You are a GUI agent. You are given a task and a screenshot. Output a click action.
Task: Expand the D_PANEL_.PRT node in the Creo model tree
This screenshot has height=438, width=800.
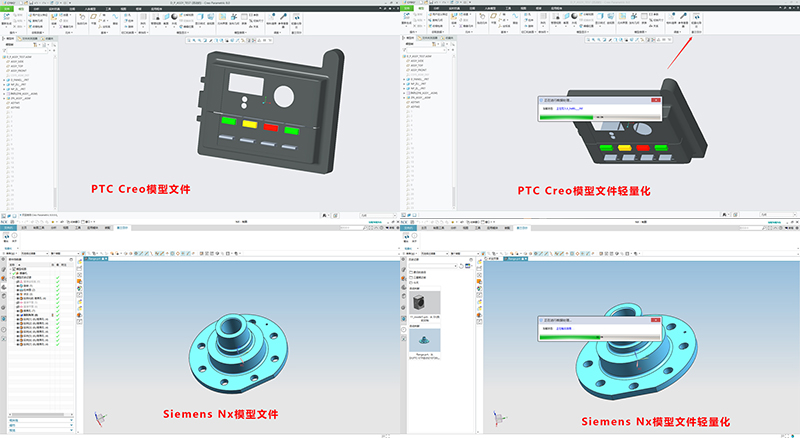[6, 78]
